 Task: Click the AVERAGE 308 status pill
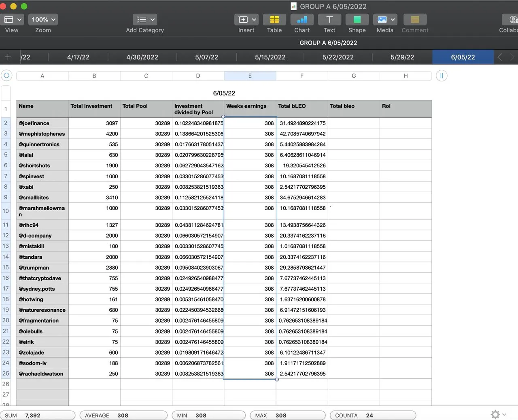tap(123, 415)
